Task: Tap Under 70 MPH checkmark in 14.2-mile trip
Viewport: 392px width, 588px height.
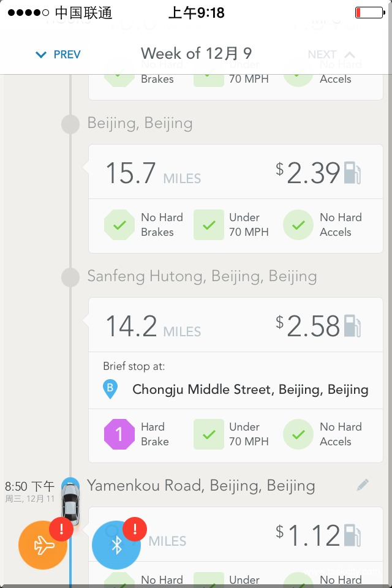Action: pos(209,434)
